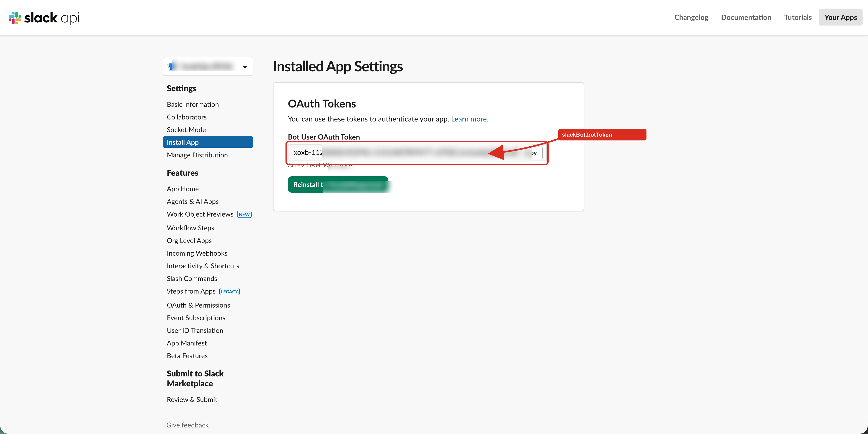Open the app selector dropdown
868x434 pixels.
tap(208, 66)
